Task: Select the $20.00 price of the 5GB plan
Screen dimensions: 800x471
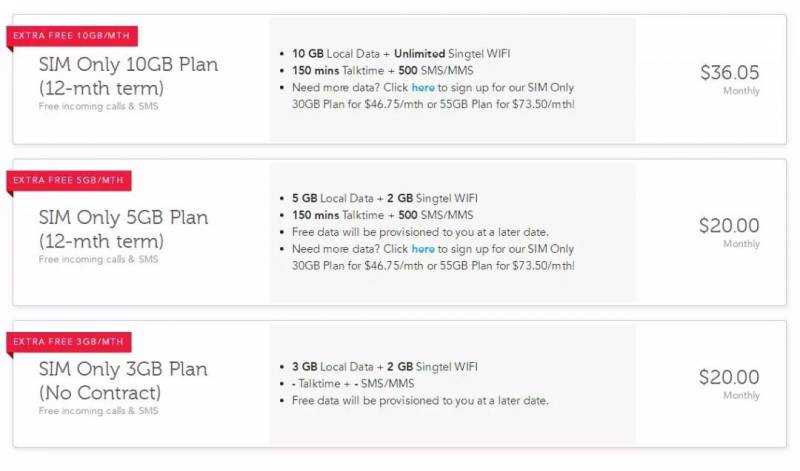Action: click(729, 225)
